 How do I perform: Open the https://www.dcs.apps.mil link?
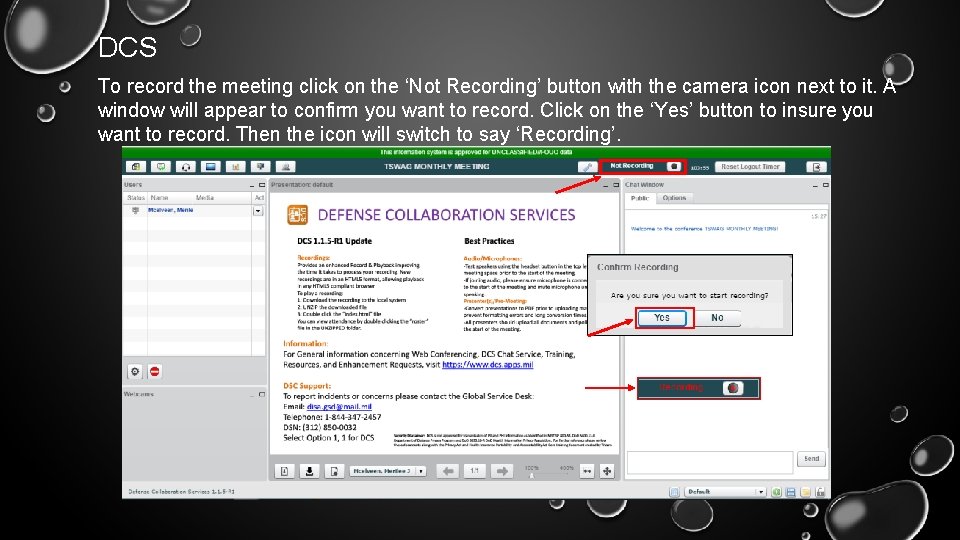pos(487,364)
